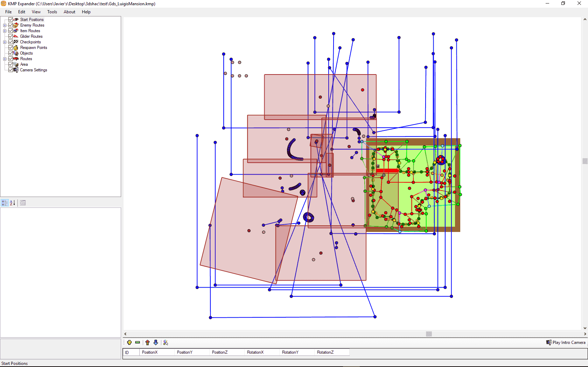This screenshot has width=588, height=367.
Task: Move the entry down with the blue arrow
Action: click(156, 343)
